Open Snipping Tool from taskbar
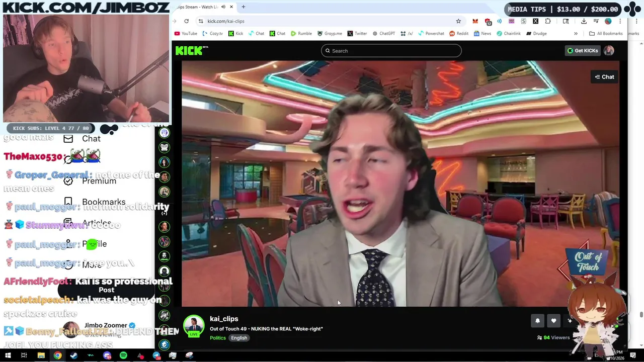 pos(189,355)
